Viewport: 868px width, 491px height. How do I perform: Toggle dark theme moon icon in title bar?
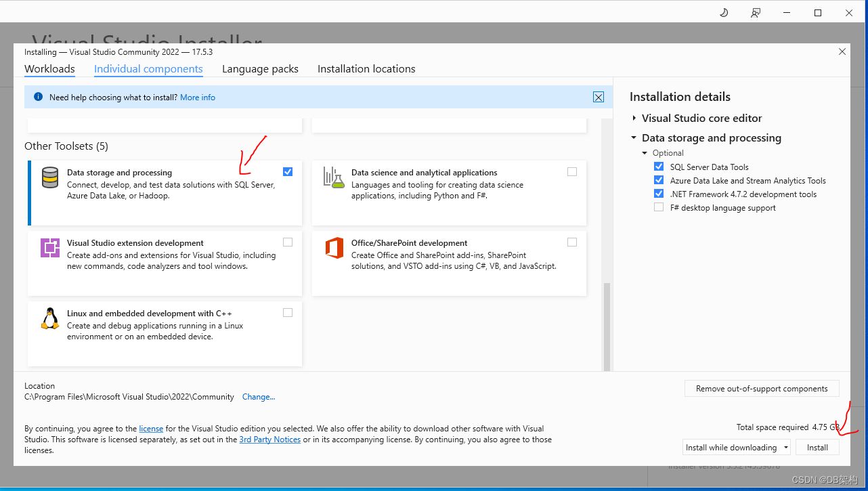tap(724, 12)
